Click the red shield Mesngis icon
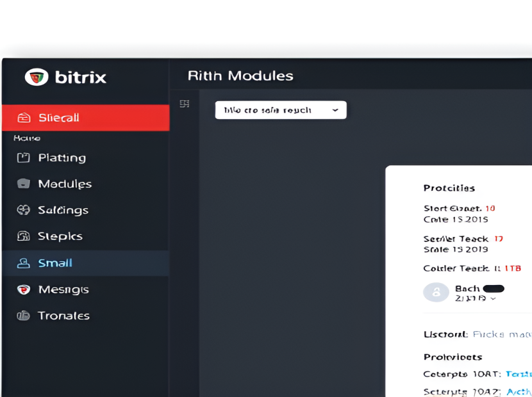The height and width of the screenshot is (397, 532). (x=24, y=289)
